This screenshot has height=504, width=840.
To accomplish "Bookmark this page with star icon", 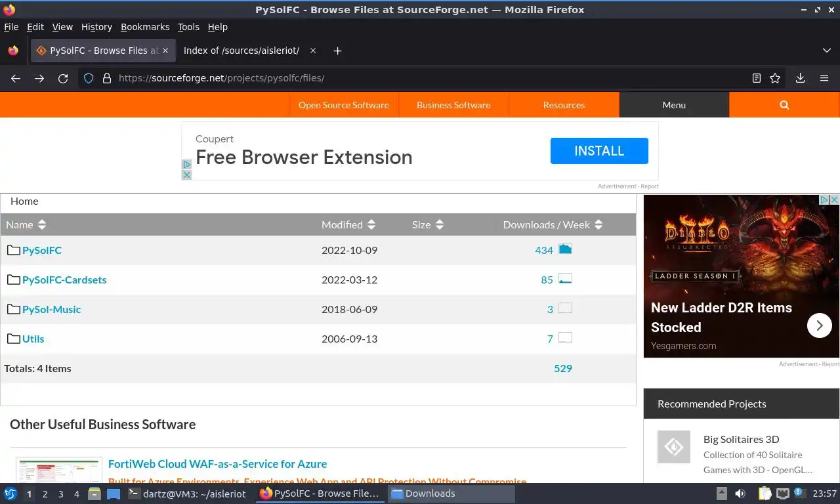I will (775, 78).
